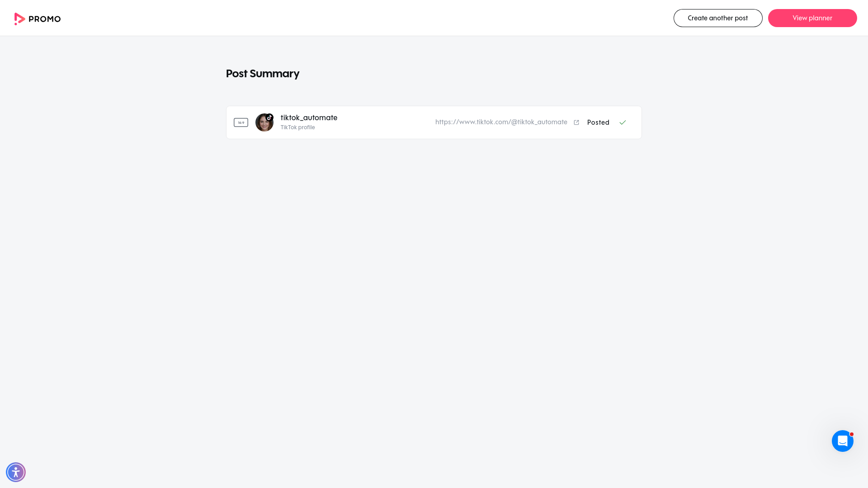Click the green checkmark confirming the post
868x488 pixels.
click(x=623, y=122)
